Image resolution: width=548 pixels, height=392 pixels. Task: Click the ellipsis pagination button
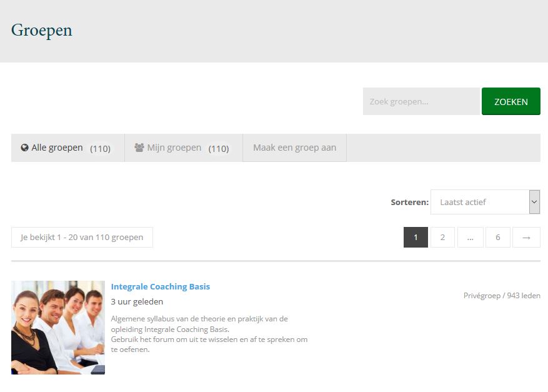click(x=470, y=238)
